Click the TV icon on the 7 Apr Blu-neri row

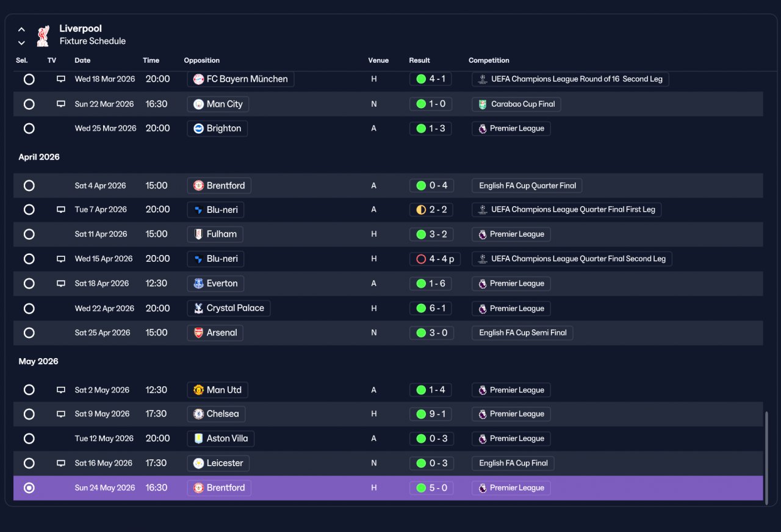[61, 210]
